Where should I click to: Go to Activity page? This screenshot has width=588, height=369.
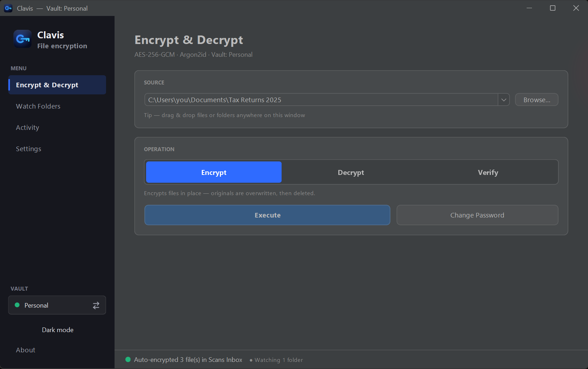tap(57, 127)
